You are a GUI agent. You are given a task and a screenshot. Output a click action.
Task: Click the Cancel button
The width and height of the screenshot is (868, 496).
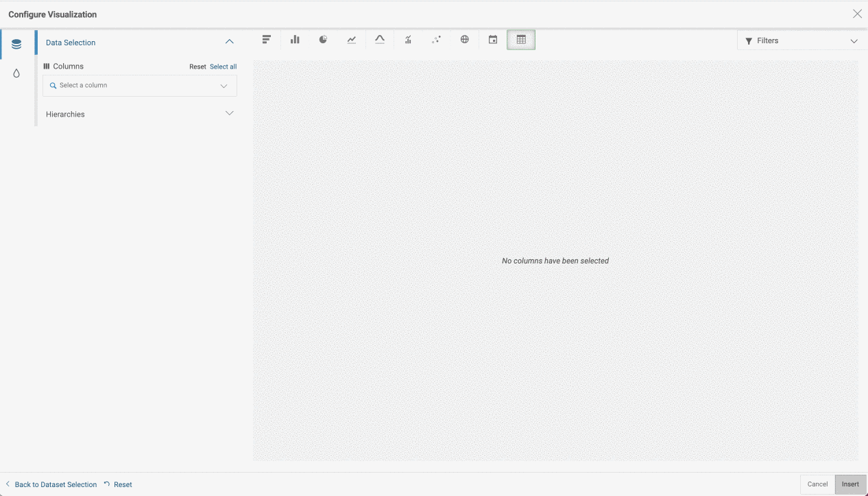tap(817, 484)
